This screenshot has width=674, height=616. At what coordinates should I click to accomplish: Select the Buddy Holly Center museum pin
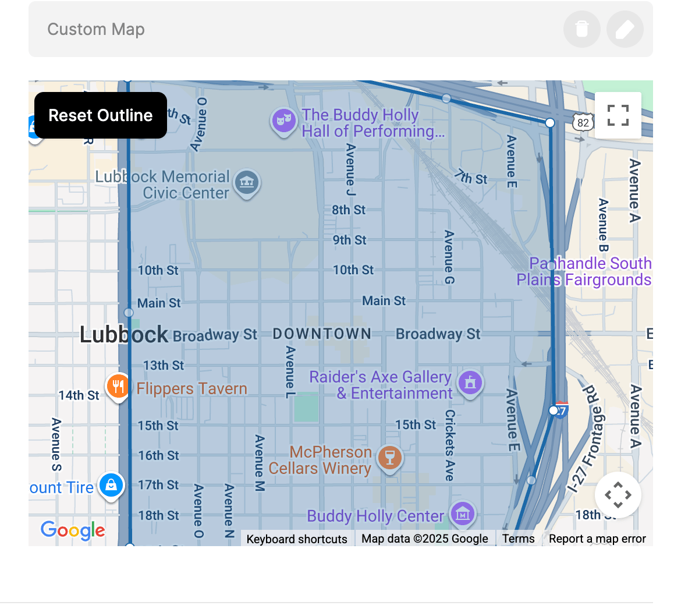[x=463, y=514]
